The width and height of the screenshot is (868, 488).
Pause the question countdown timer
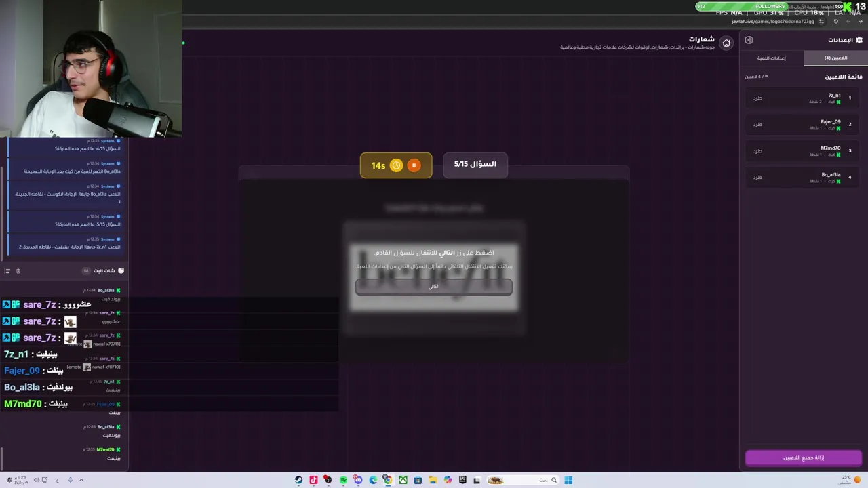point(414,165)
